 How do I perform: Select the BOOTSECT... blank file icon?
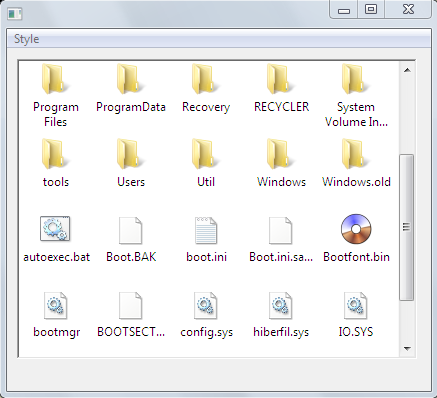coord(130,305)
